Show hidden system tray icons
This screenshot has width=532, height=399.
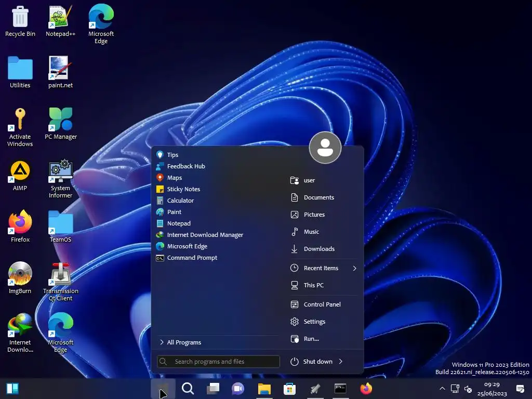tap(442, 389)
